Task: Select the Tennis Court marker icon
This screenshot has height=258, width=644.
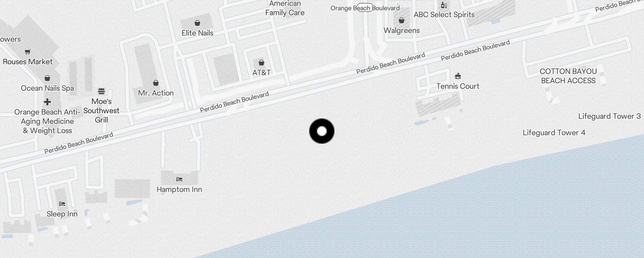Action: pyautogui.click(x=458, y=76)
